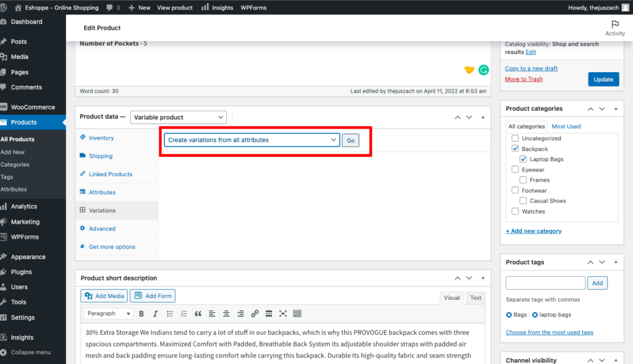Viewport: 633px width, 364px height.
Task: Click Move to Trash link
Action: coord(524,79)
